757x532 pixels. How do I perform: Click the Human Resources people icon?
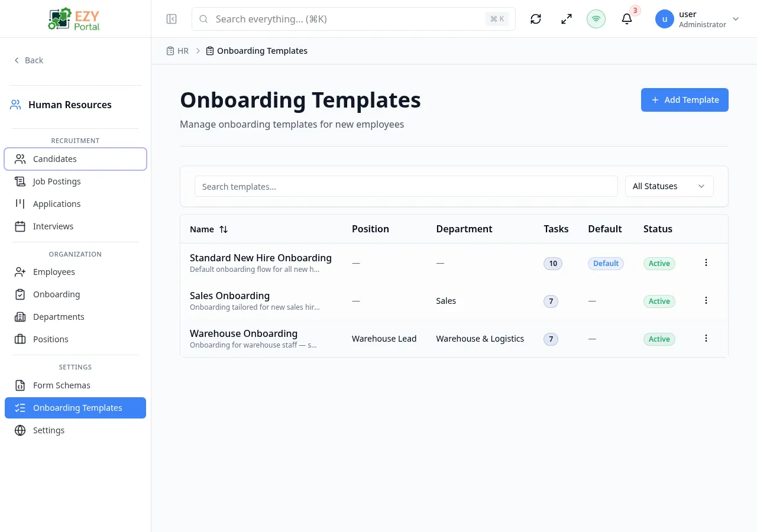tap(15, 105)
